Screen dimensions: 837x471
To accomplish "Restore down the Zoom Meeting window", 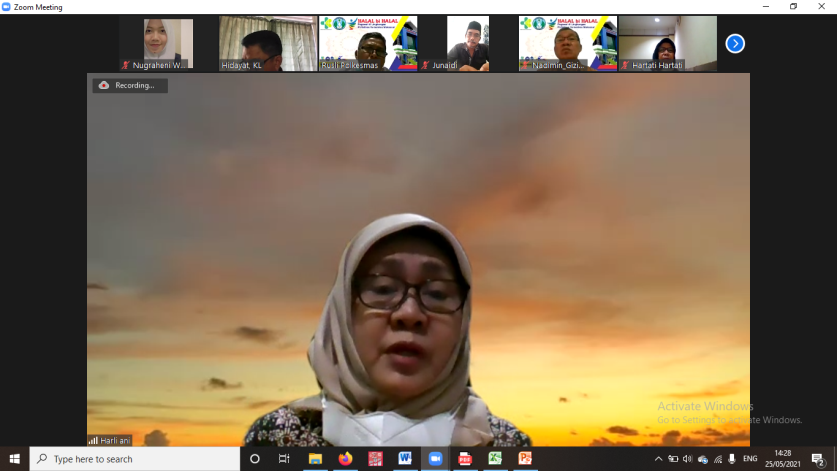I will point(794,6).
